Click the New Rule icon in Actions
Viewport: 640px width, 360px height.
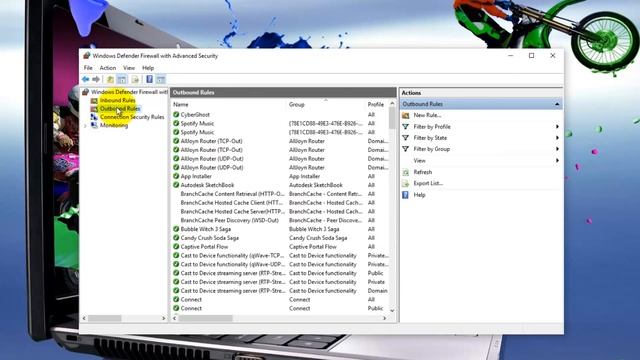405,116
